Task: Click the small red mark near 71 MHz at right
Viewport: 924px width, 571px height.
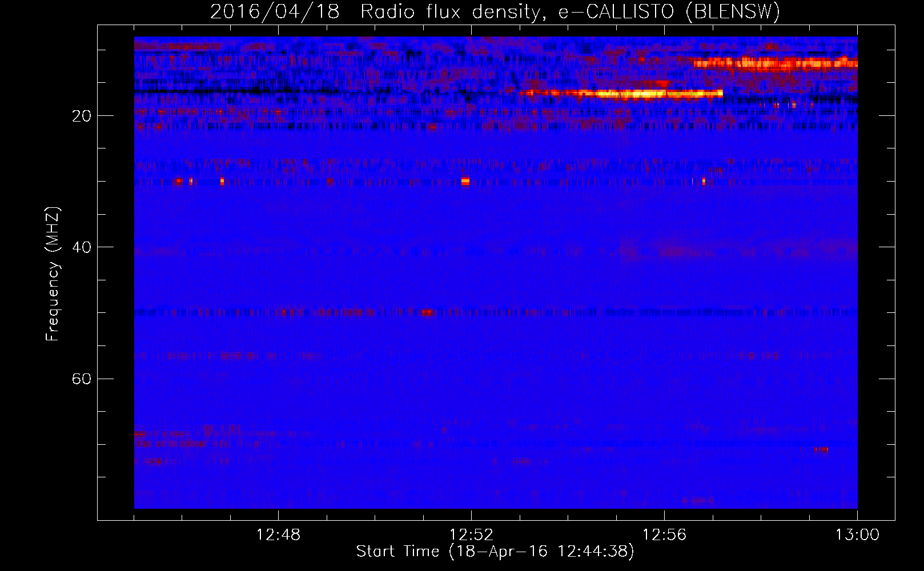Action: pos(821,450)
